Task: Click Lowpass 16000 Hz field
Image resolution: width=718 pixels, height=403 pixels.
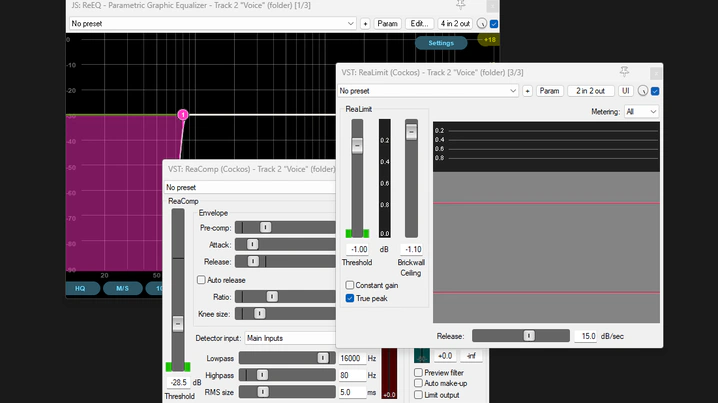Action: pos(352,358)
